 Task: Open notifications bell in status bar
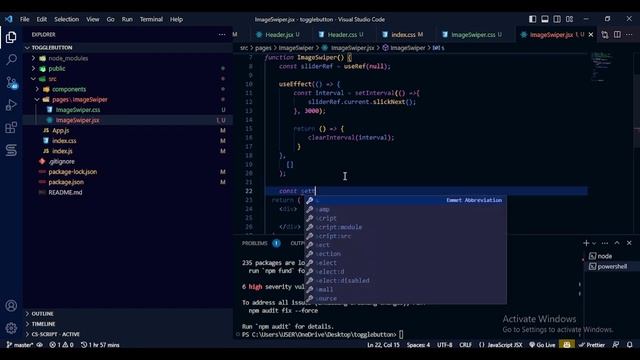pos(629,345)
